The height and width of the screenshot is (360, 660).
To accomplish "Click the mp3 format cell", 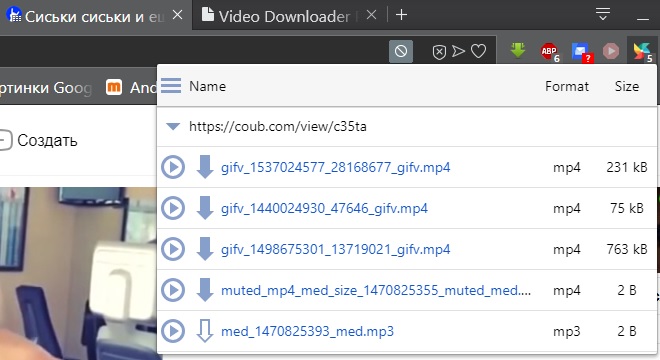I will pyautogui.click(x=567, y=331).
